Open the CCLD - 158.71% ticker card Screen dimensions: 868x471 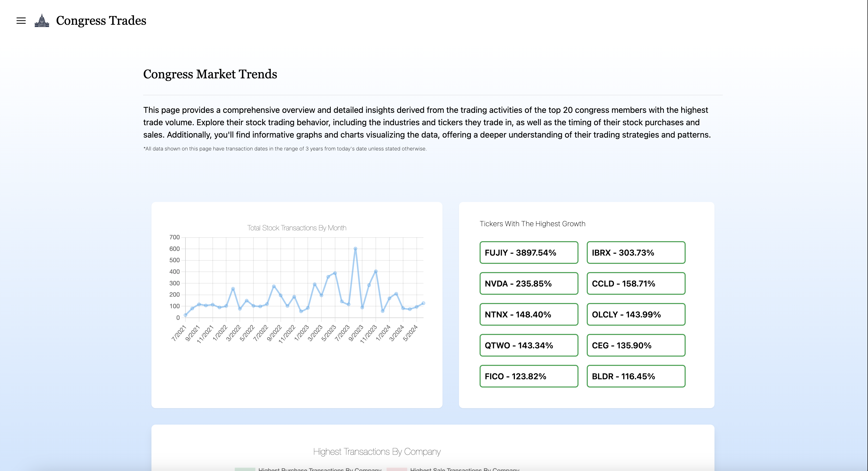(636, 283)
